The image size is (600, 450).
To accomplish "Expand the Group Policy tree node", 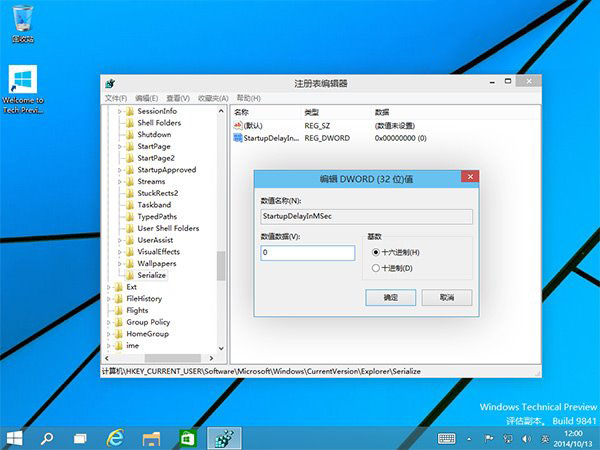I will pyautogui.click(x=108, y=322).
